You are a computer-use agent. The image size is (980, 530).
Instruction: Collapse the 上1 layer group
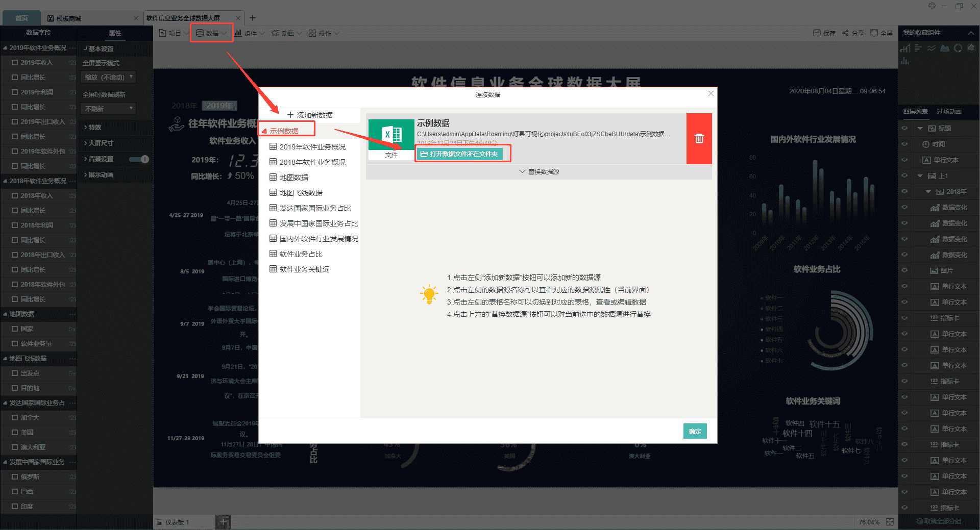click(x=920, y=176)
